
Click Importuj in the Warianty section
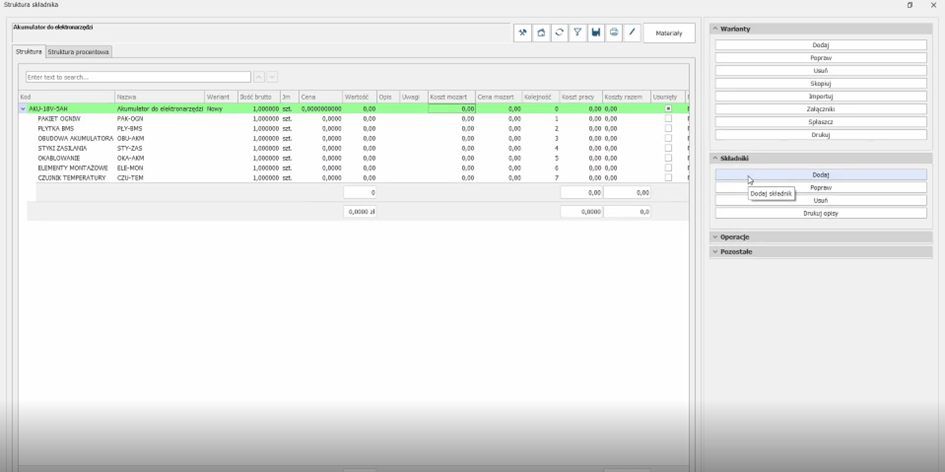820,97
